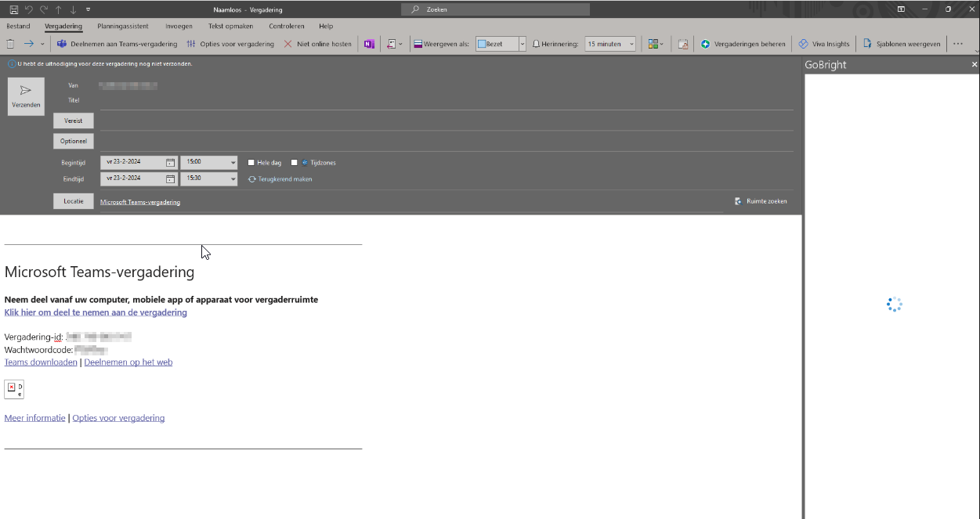The width and height of the screenshot is (980, 519).
Task: Click Ruimte zoeken
Action: 761,201
